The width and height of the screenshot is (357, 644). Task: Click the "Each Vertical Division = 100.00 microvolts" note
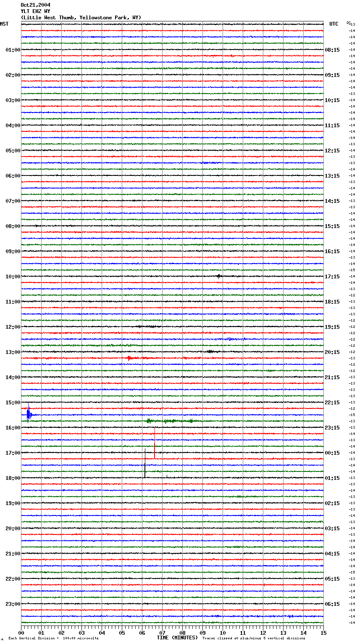click(x=53, y=638)
